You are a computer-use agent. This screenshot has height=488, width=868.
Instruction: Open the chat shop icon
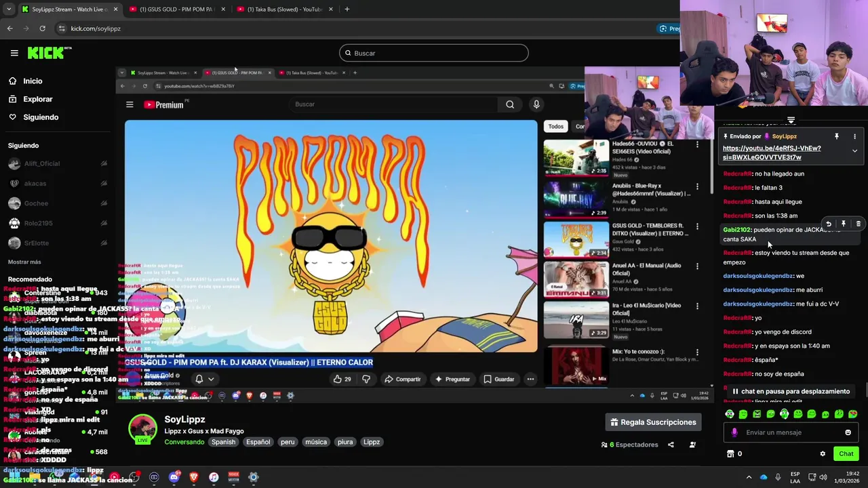[730, 453]
